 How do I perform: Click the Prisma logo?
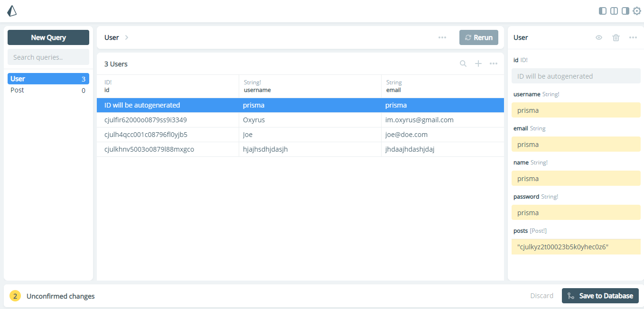tap(11, 10)
